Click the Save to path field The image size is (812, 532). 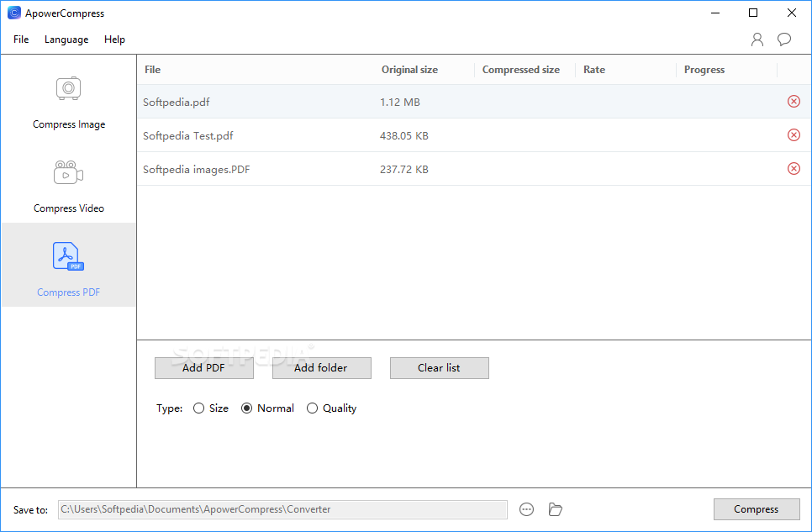coord(282,509)
